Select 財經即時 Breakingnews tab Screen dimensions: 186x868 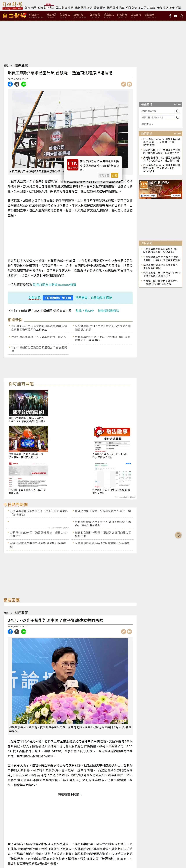click(x=36, y=16)
